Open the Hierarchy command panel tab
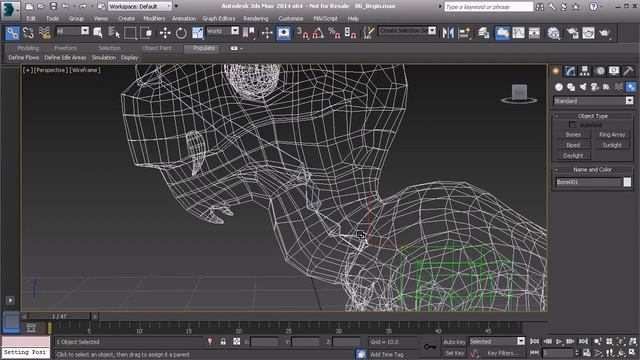Image resolution: width=640 pixels, height=360 pixels. tap(585, 71)
